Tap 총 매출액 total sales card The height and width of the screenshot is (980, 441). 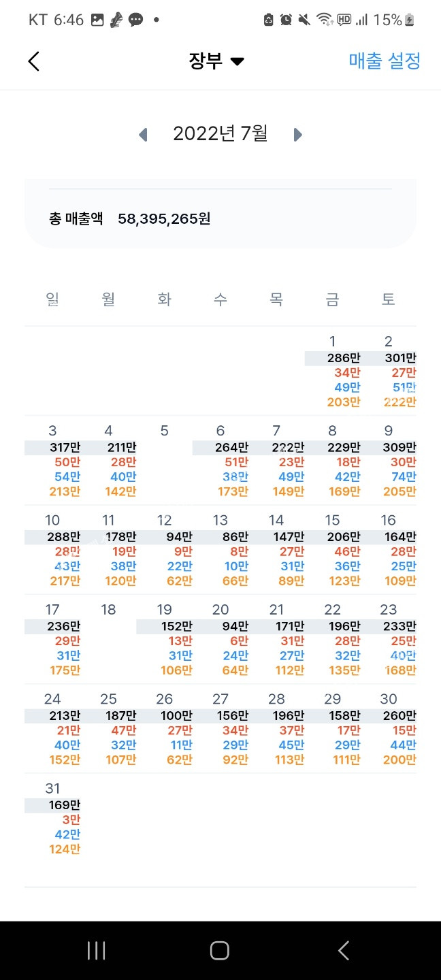[x=220, y=218]
